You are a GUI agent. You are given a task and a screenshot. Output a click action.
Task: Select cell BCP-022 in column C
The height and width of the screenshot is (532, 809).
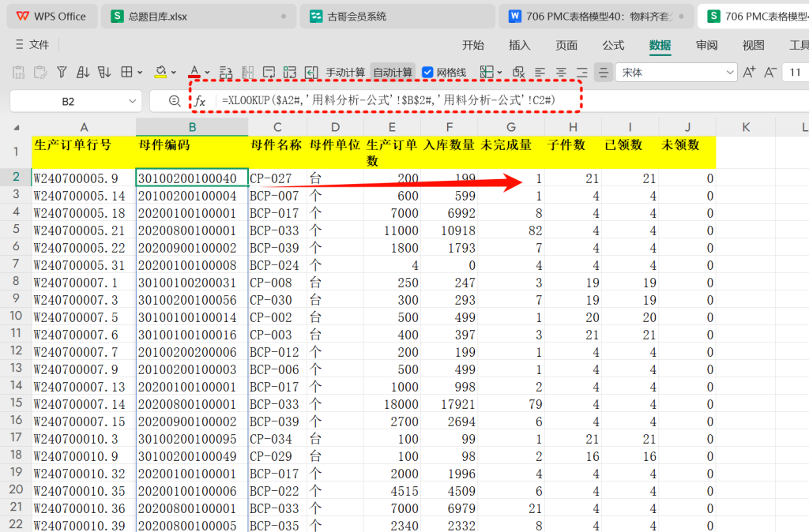coord(277,491)
